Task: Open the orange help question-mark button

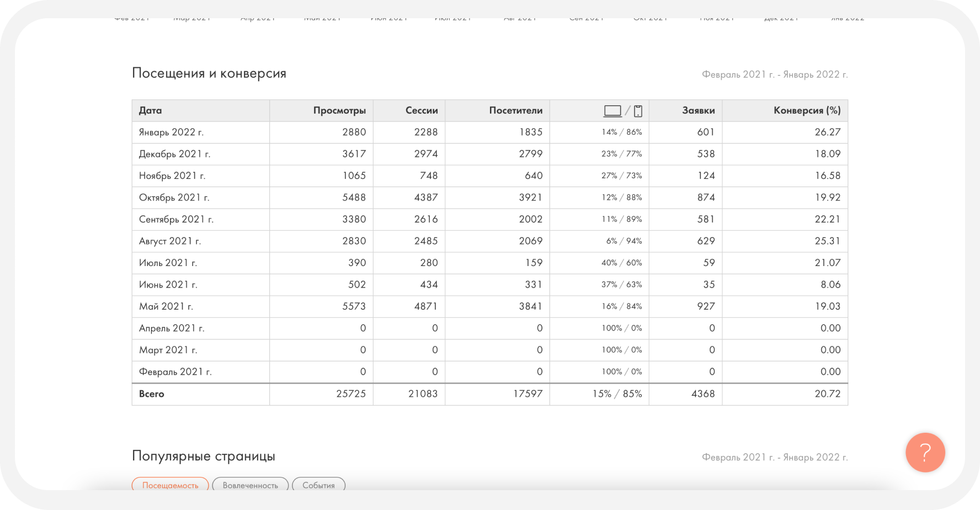Action: (x=925, y=452)
